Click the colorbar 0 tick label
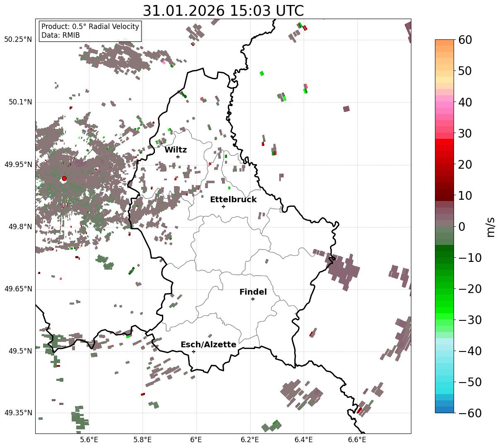The width and height of the screenshot is (500, 448). pos(461,227)
